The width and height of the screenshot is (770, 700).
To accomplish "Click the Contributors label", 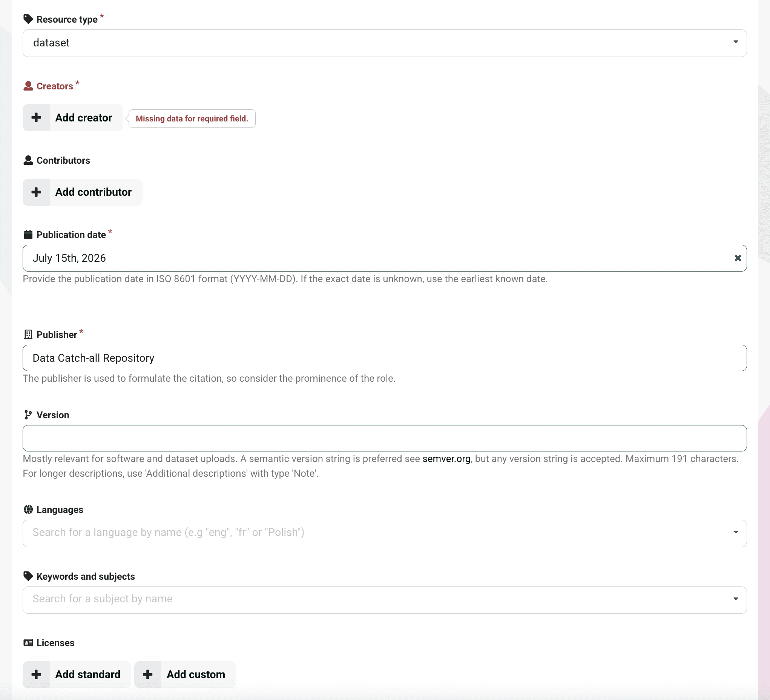I will [x=63, y=161].
